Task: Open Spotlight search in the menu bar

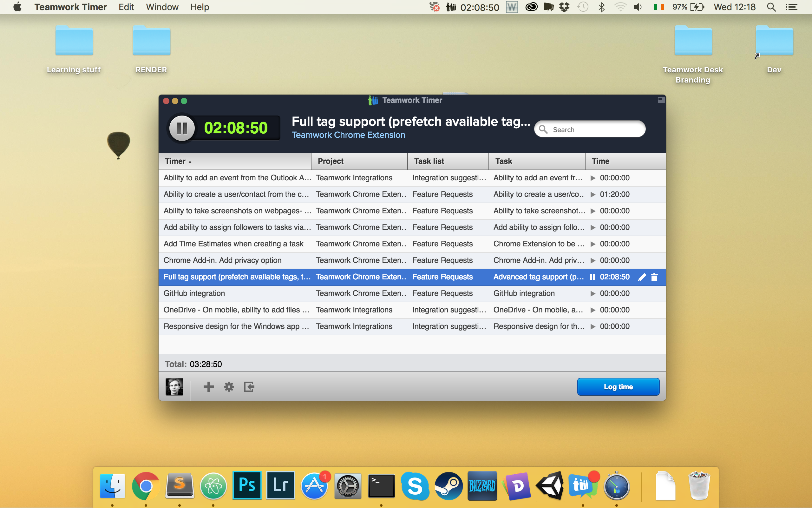Action: 771,7
